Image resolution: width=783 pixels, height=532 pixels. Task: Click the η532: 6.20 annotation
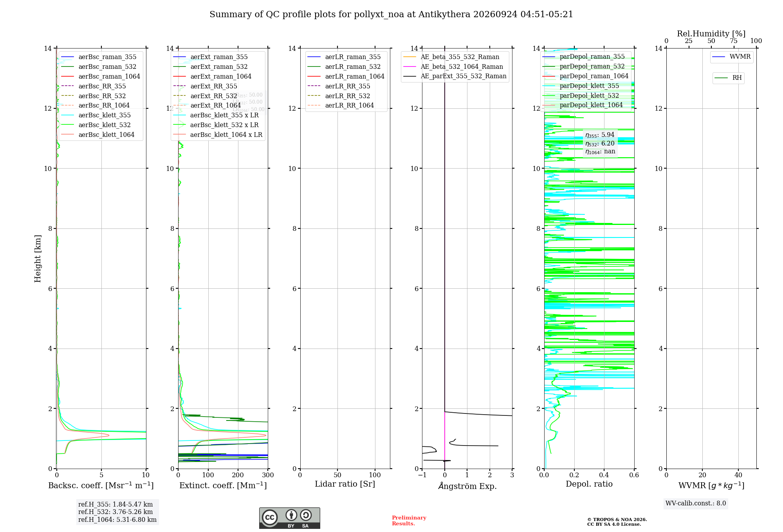click(x=600, y=144)
